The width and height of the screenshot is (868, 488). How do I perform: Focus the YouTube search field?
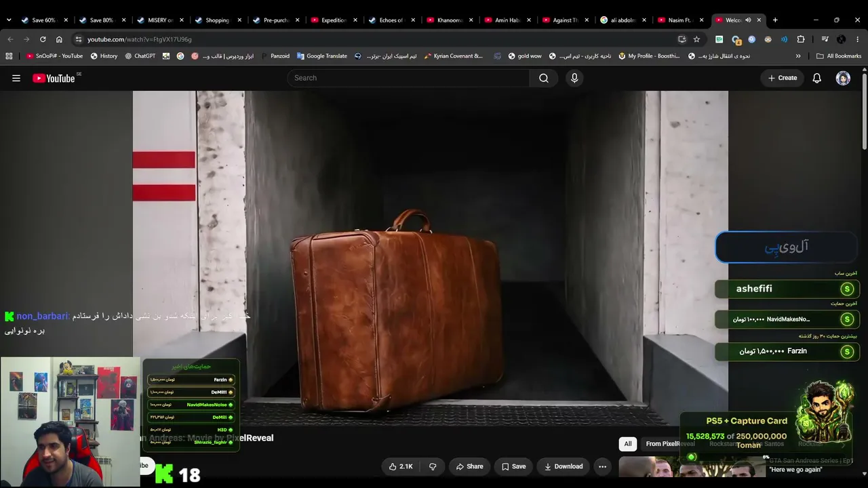408,78
